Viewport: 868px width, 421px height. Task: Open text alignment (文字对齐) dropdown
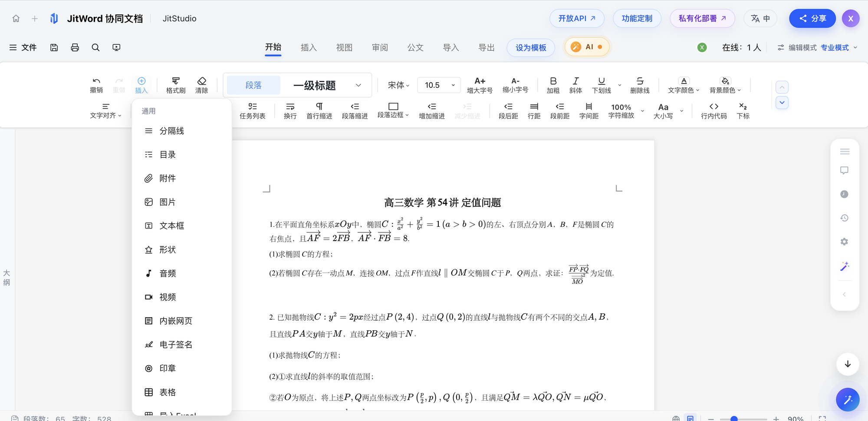105,111
